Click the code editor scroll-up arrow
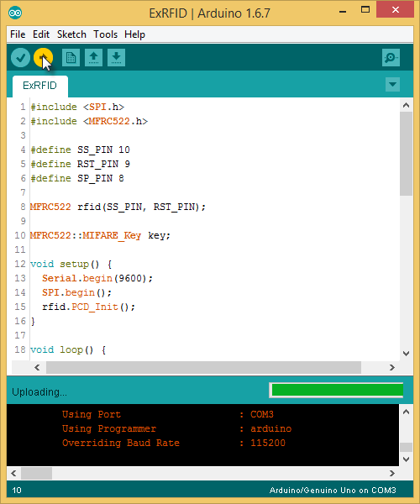This screenshot has height=504, width=420. [406, 105]
